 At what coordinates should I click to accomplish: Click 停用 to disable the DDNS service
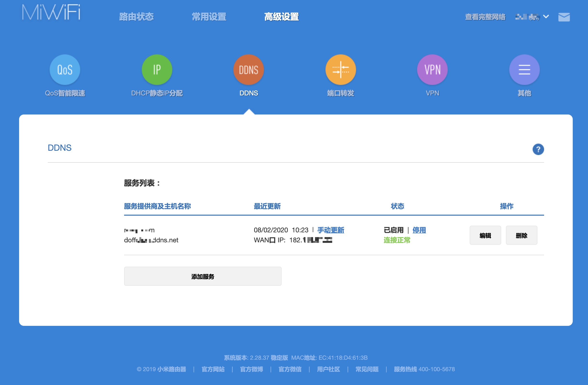click(419, 230)
